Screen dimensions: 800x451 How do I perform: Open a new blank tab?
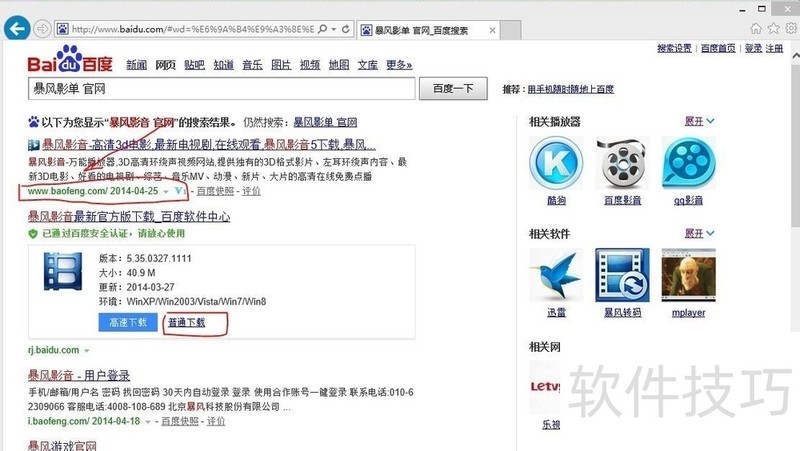[511, 30]
